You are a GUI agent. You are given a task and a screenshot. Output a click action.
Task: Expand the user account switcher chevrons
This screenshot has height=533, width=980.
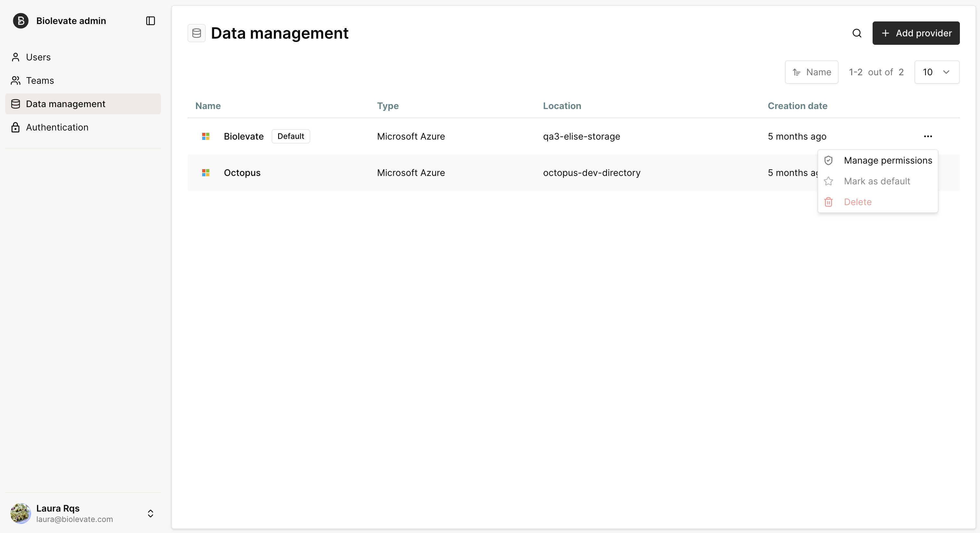150,514
